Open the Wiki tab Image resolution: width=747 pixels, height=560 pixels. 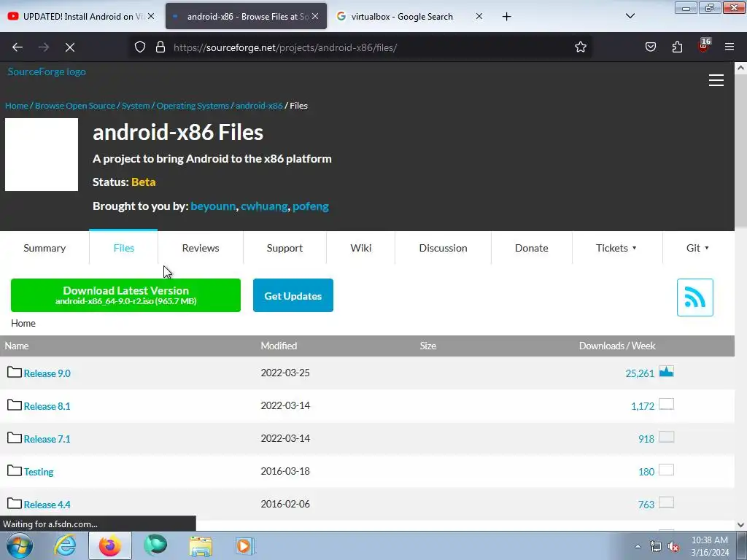(360, 248)
